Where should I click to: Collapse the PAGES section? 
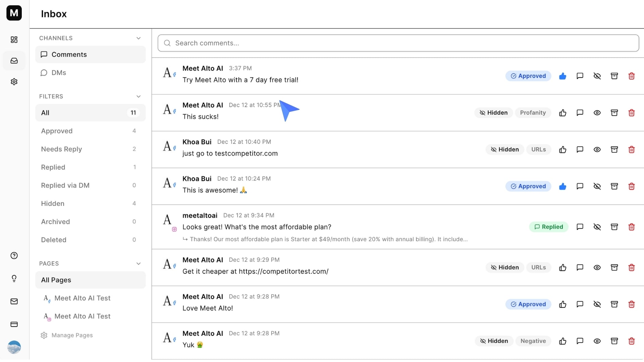pos(139,263)
